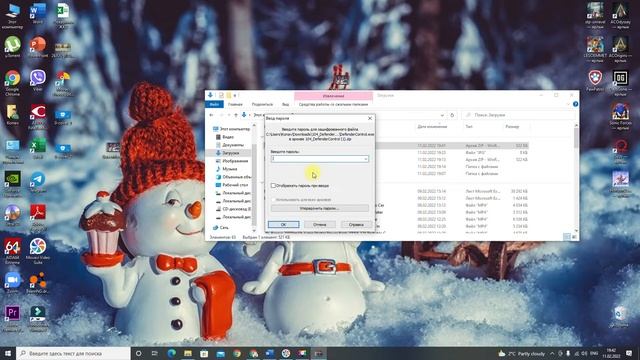
Task: Select Загрузки in navigation tree
Action: (x=231, y=153)
